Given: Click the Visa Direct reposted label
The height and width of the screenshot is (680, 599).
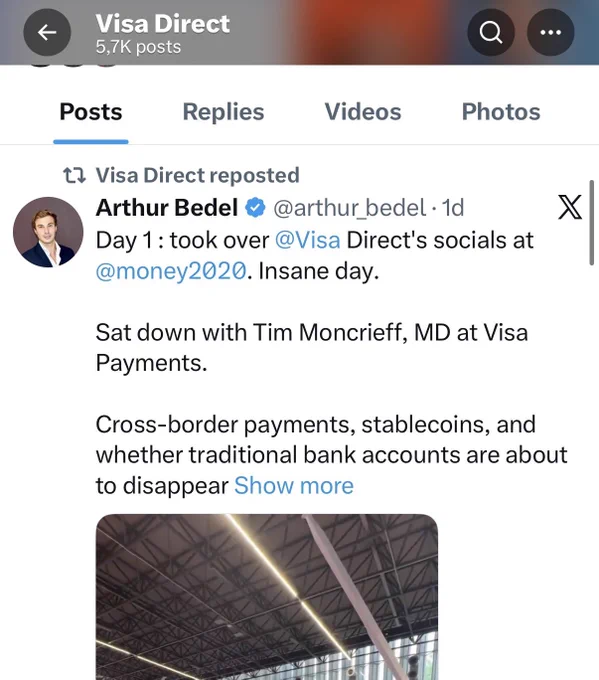Looking at the screenshot, I should pyautogui.click(x=197, y=175).
